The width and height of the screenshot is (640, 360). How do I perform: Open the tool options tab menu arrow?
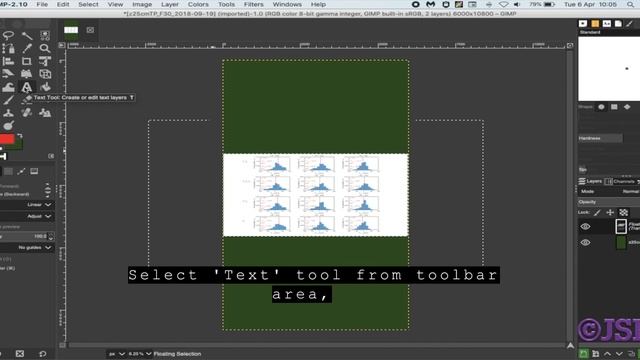tap(51, 156)
